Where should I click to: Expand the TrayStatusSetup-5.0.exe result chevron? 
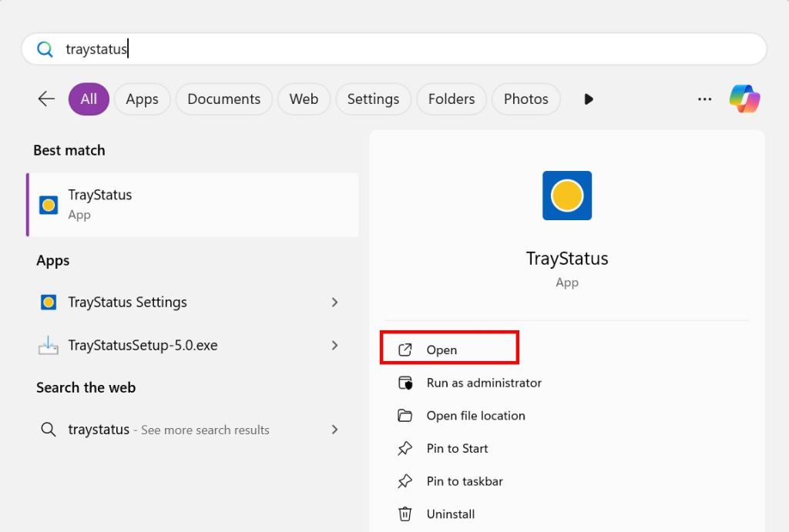point(334,346)
